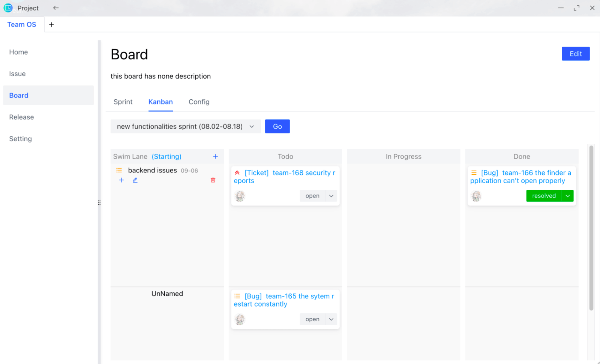Delete the backend issues swim lane
The width and height of the screenshot is (600, 364).
(213, 180)
